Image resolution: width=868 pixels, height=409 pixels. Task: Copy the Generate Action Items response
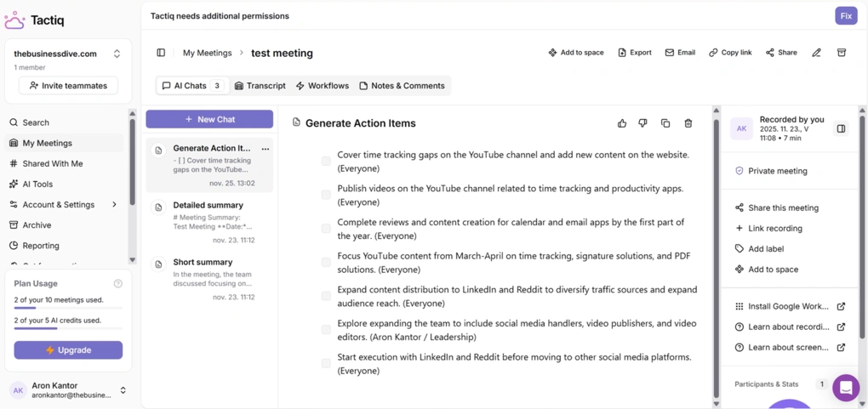click(665, 123)
